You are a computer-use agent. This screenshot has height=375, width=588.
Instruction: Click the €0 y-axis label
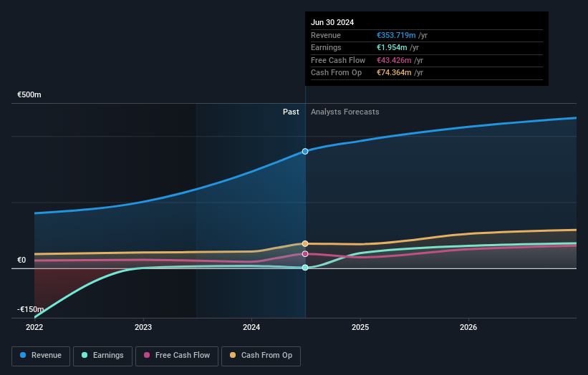21,260
